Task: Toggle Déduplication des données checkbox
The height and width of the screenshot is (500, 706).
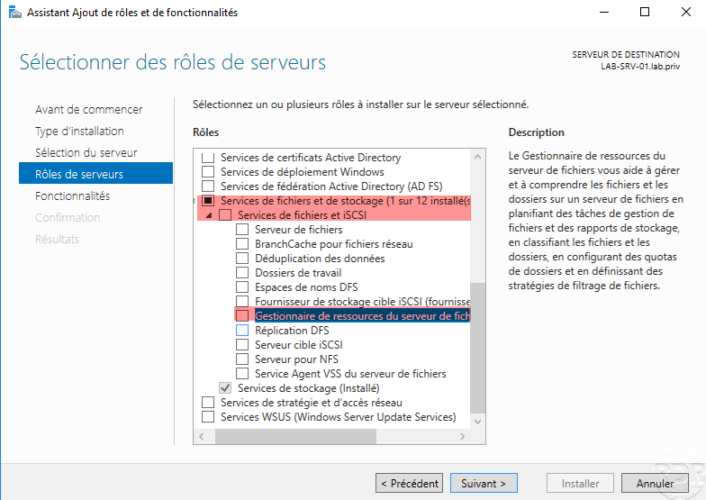Action: point(242,258)
